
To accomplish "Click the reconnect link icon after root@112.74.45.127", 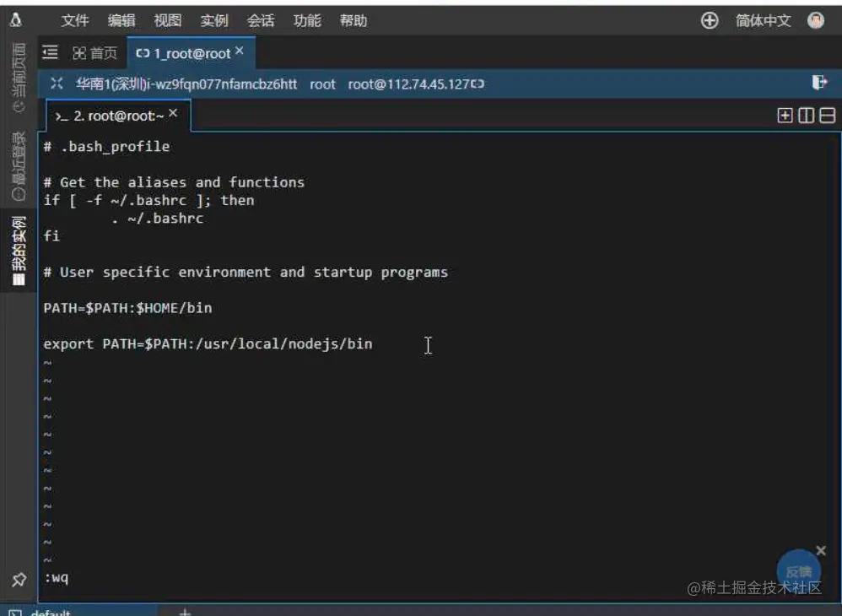I will tap(478, 84).
